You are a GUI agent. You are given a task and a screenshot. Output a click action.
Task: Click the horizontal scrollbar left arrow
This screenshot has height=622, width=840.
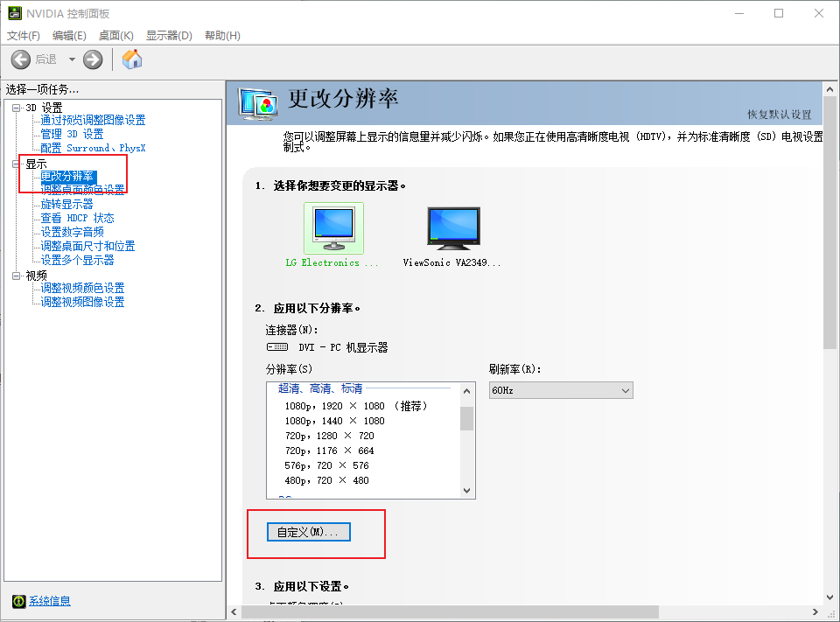[x=234, y=612]
